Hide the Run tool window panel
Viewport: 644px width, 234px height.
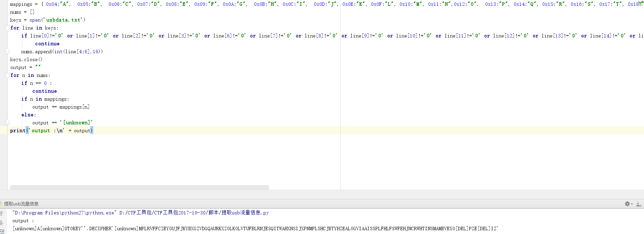pyautogui.click(x=638, y=204)
